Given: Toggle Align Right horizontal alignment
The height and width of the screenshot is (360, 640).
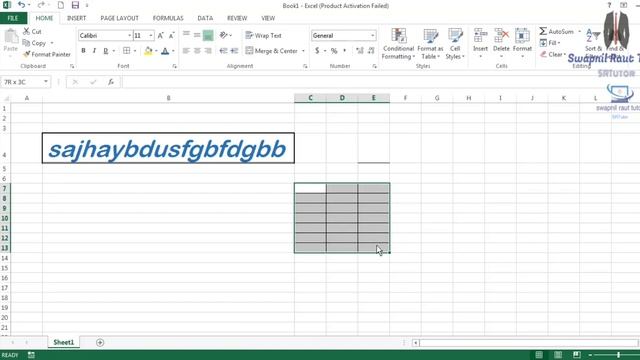Looking at the screenshot, I should click(208, 51).
